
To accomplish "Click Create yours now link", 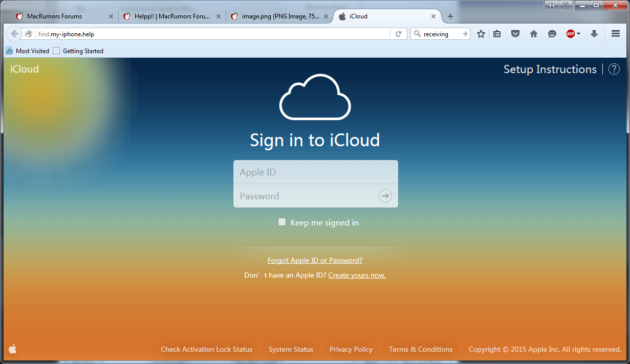I will coord(357,275).
